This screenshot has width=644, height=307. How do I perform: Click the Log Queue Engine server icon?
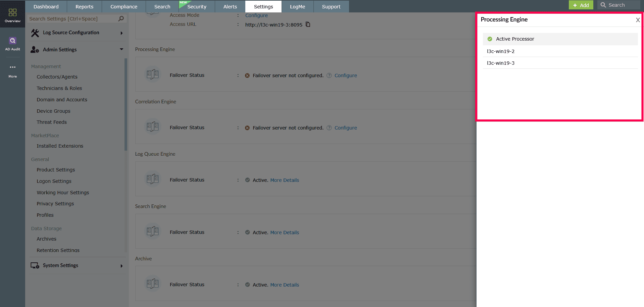click(153, 179)
